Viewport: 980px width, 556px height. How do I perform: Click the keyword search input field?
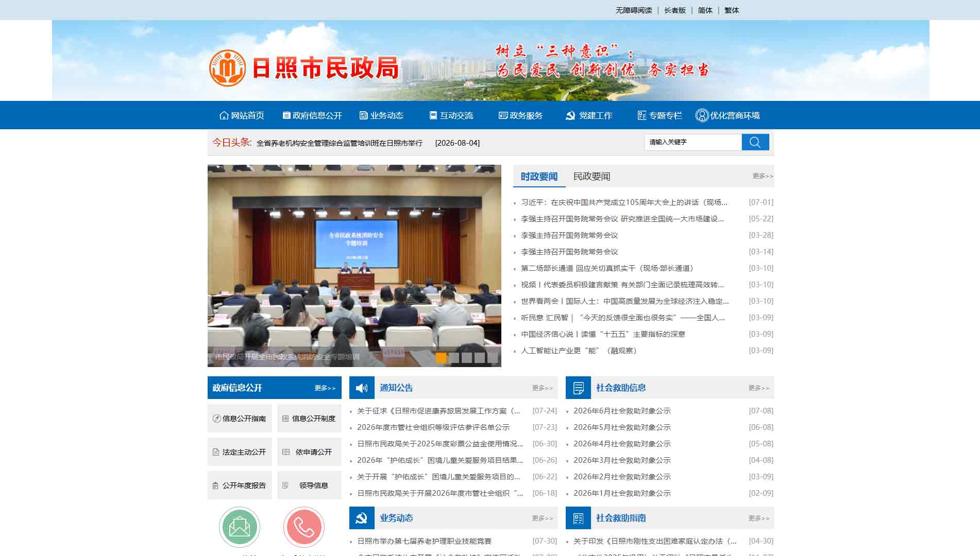[x=693, y=142]
